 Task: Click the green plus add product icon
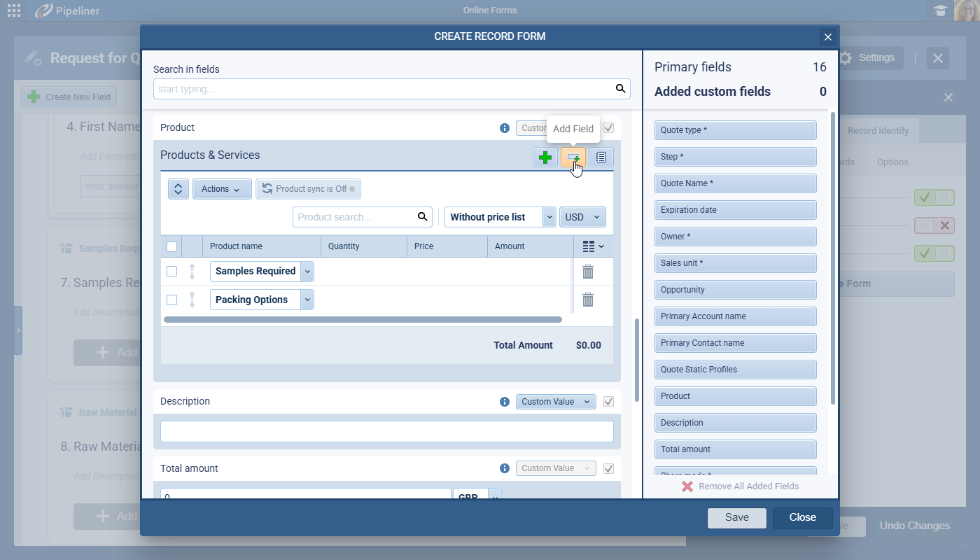(545, 157)
